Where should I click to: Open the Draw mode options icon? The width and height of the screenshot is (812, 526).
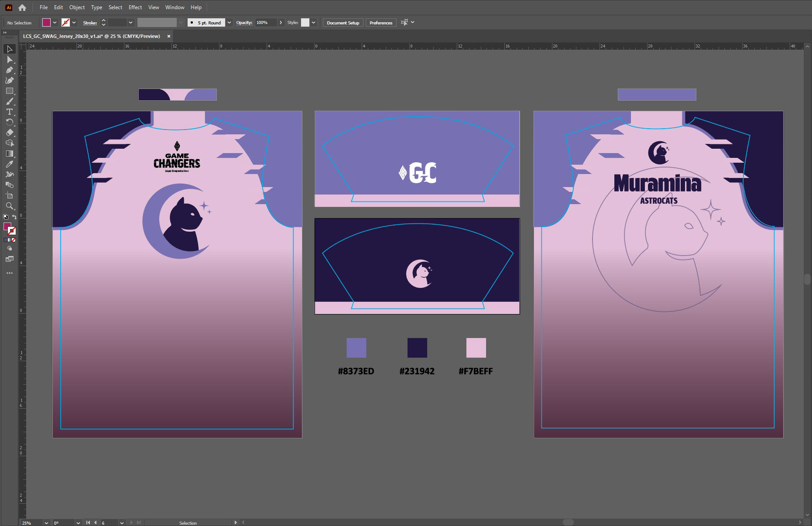[10, 248]
